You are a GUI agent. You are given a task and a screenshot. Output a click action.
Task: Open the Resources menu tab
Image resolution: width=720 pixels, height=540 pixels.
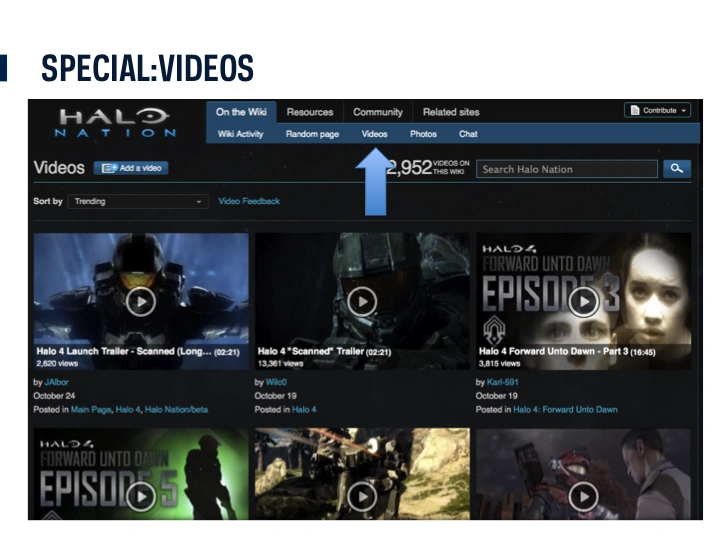[x=309, y=112]
